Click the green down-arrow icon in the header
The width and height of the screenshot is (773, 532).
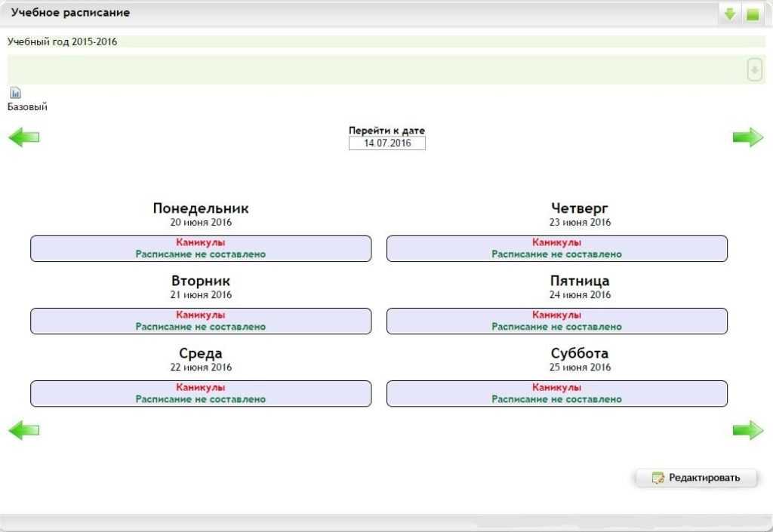[x=729, y=14]
